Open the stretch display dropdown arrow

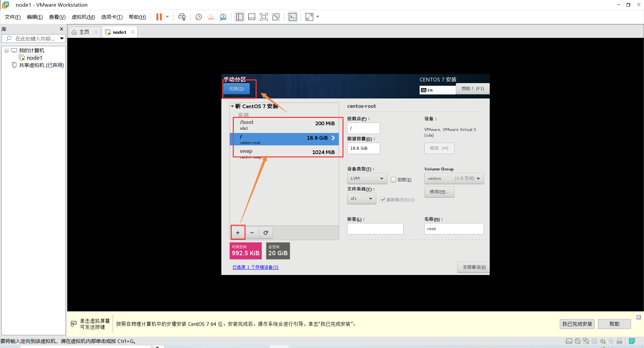point(318,17)
